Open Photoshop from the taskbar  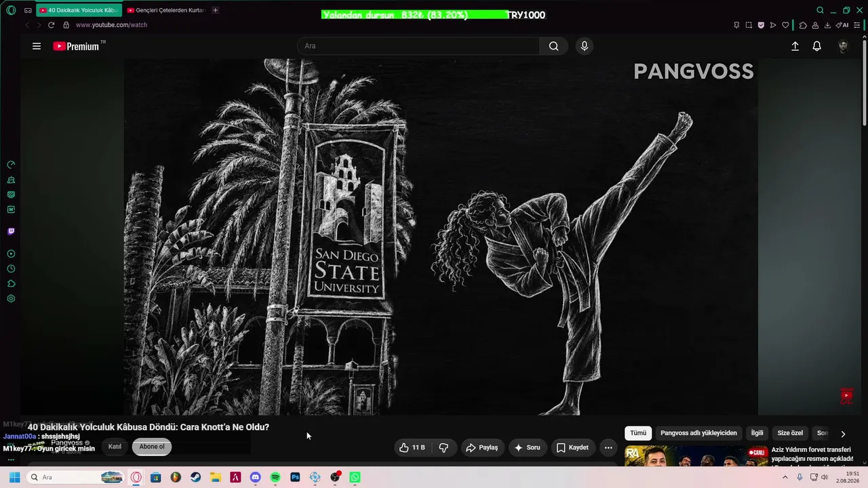click(x=295, y=477)
